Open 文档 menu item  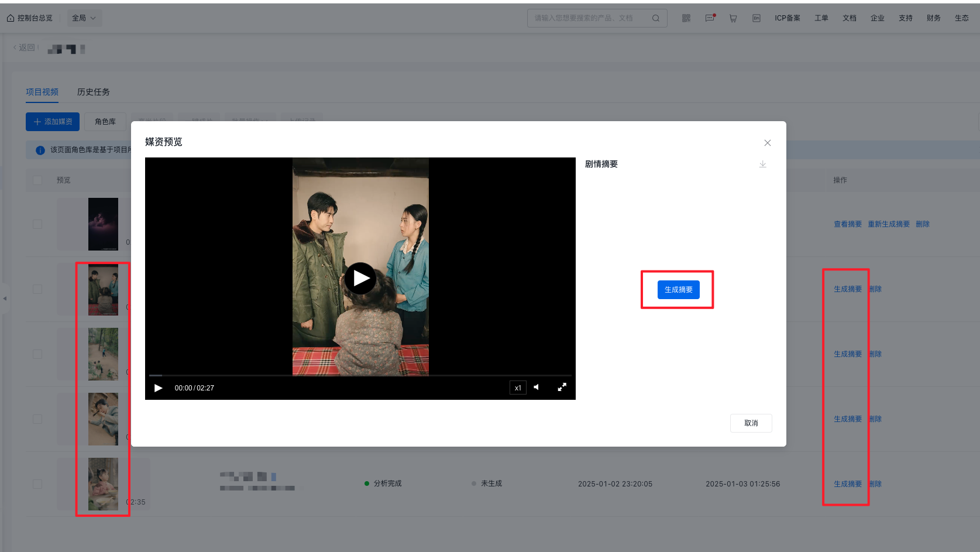(850, 18)
